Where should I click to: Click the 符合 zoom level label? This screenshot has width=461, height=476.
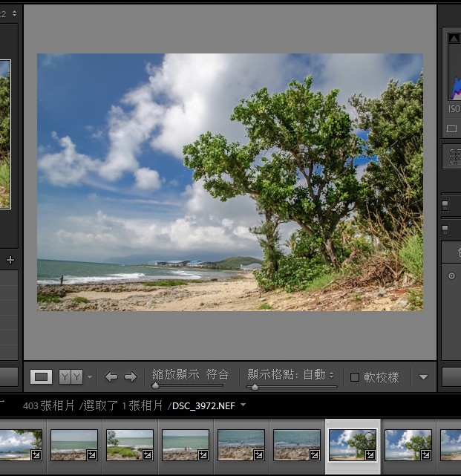tap(218, 374)
